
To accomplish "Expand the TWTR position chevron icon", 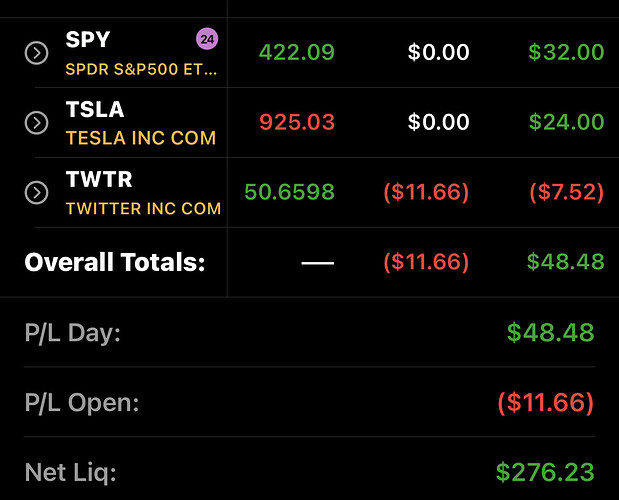I will [x=36, y=193].
